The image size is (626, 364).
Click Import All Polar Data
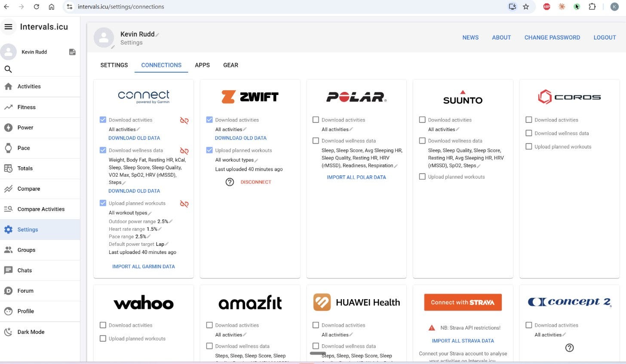tap(356, 177)
